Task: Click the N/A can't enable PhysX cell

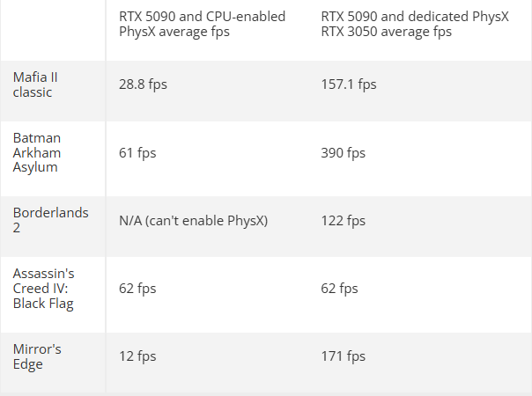Action: point(193,220)
